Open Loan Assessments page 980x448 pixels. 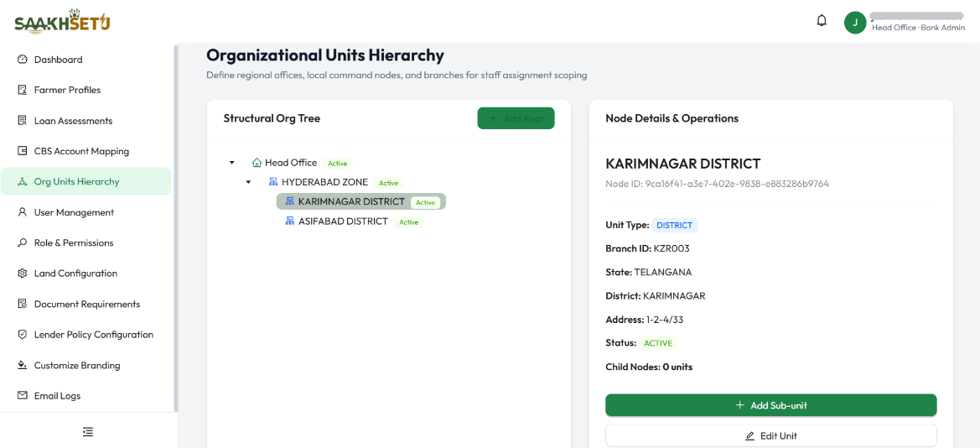tap(86, 121)
